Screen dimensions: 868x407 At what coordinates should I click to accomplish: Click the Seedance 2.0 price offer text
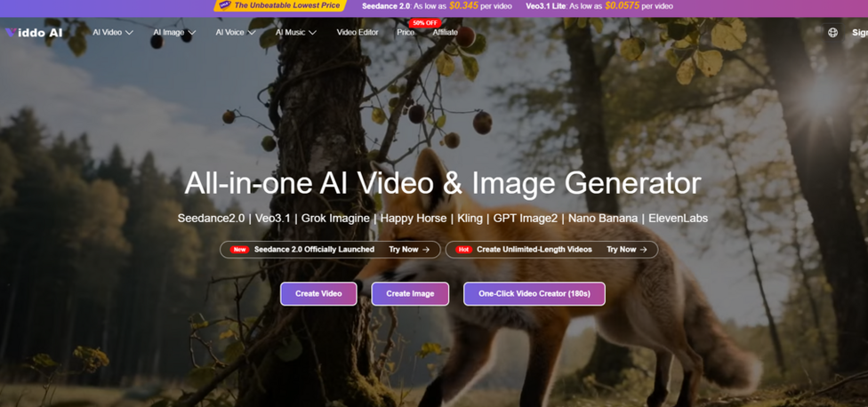pos(437,6)
